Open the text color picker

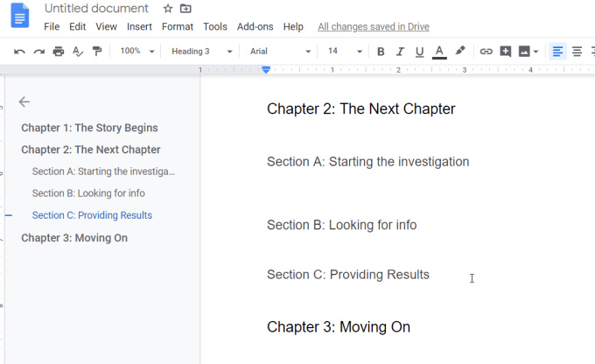[x=439, y=52]
